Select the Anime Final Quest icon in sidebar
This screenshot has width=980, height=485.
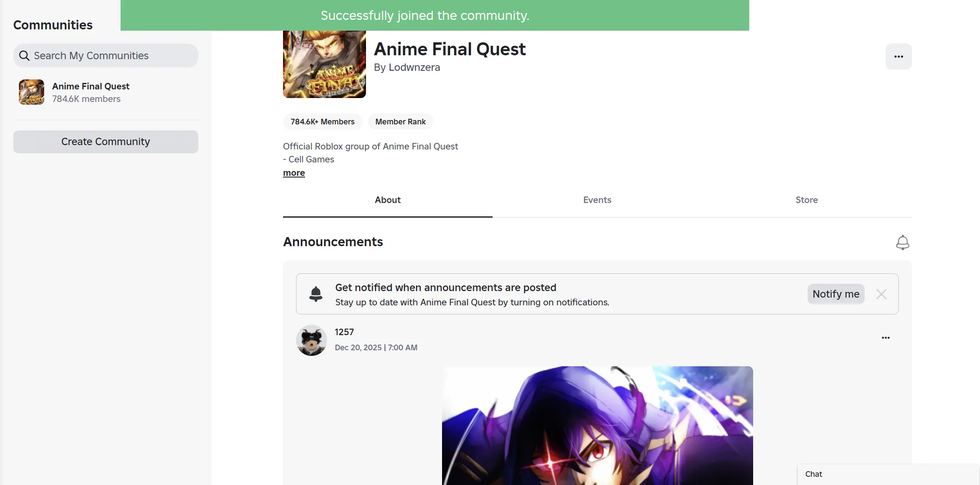31,92
